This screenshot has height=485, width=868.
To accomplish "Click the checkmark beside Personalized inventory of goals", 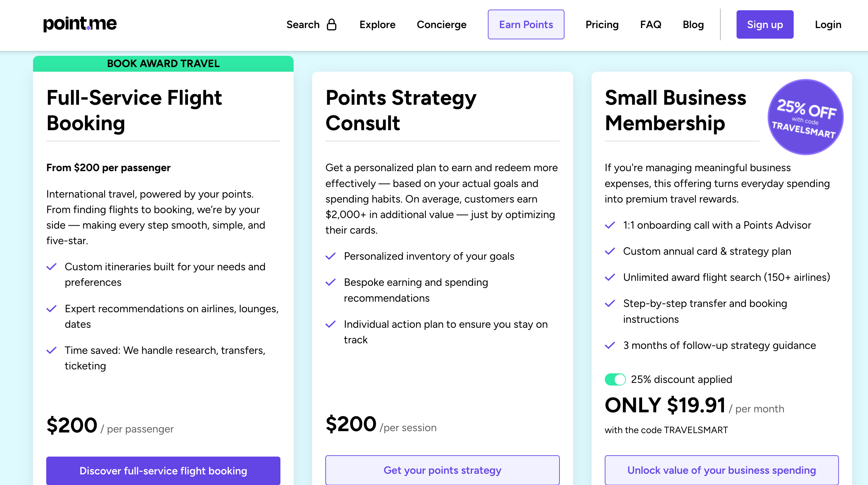I will click(x=331, y=256).
